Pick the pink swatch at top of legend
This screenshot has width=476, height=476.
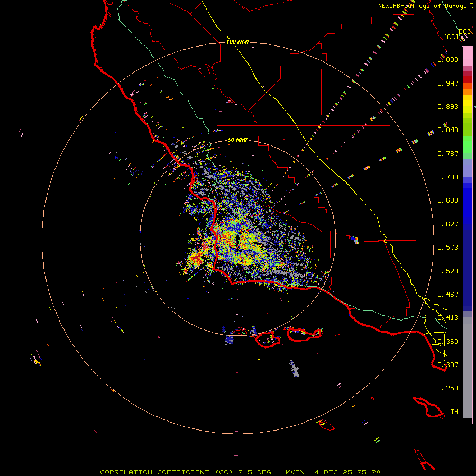[467, 57]
